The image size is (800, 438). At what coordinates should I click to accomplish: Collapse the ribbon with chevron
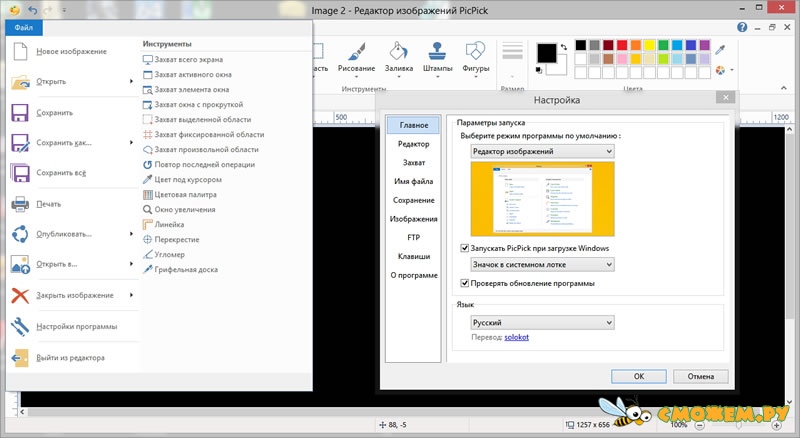tap(784, 88)
